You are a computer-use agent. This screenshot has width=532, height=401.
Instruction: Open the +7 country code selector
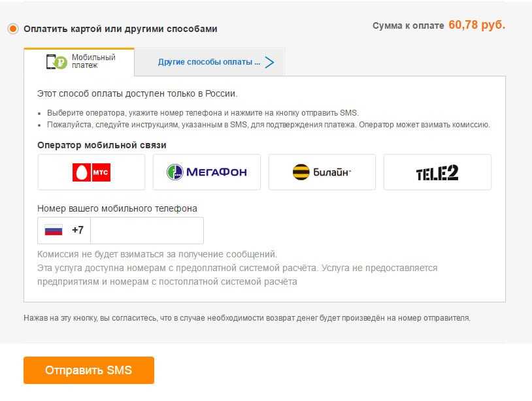coord(77,231)
